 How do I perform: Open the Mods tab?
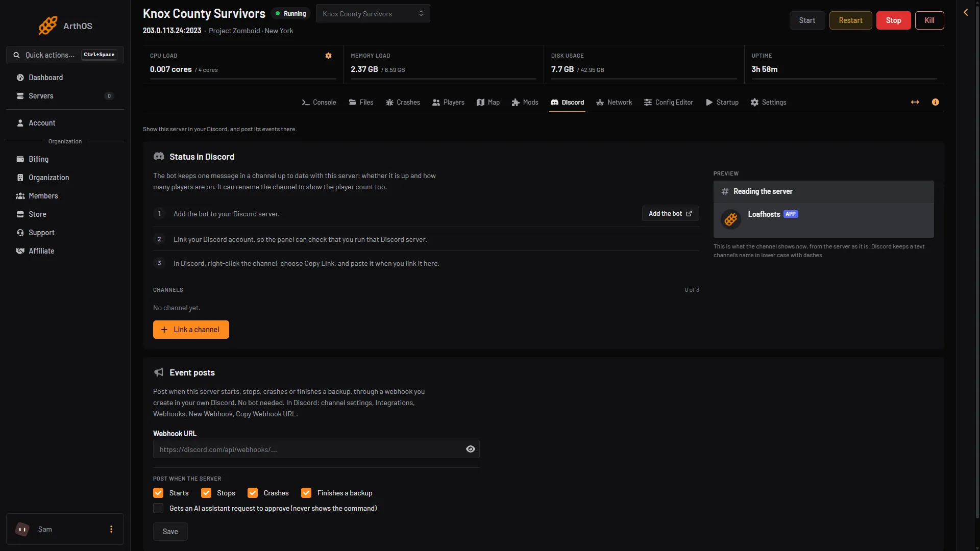(x=525, y=102)
